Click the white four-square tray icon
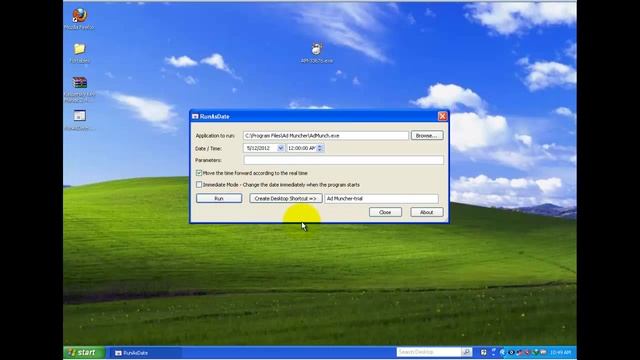Screen dimensions: 640x360 coord(484,352)
